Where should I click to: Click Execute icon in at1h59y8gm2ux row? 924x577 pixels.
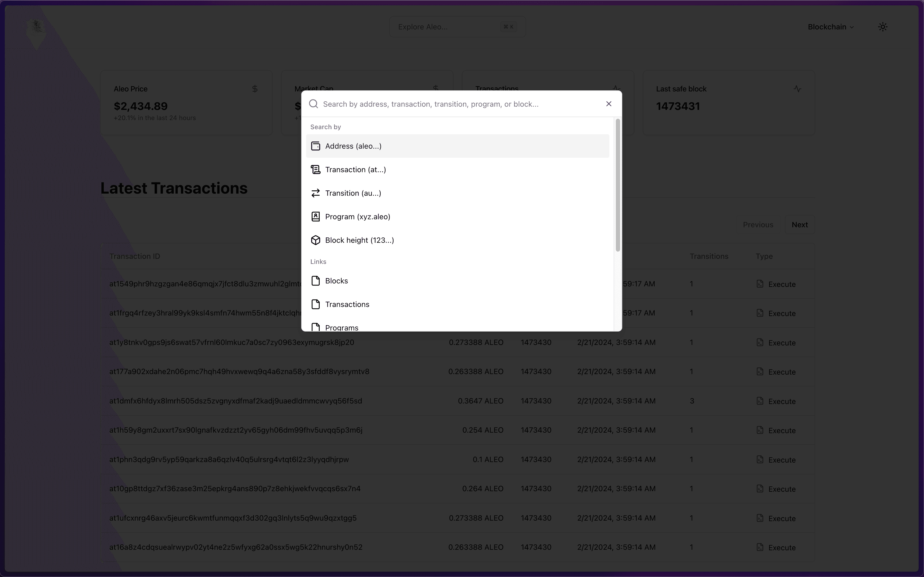pos(760,430)
